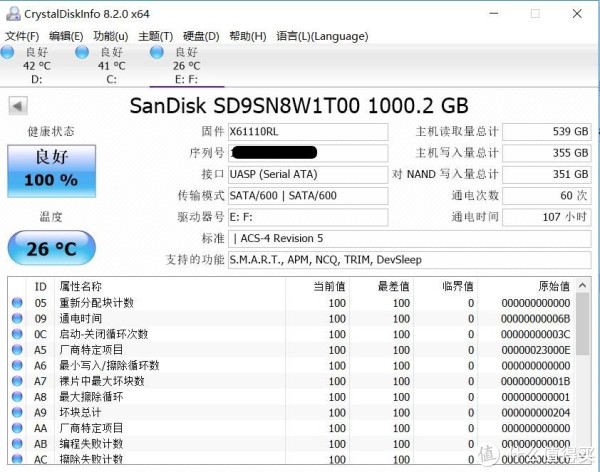600x472 pixels.
Task: Click the interface field UASP (Serial ATA)
Action: pos(308,175)
